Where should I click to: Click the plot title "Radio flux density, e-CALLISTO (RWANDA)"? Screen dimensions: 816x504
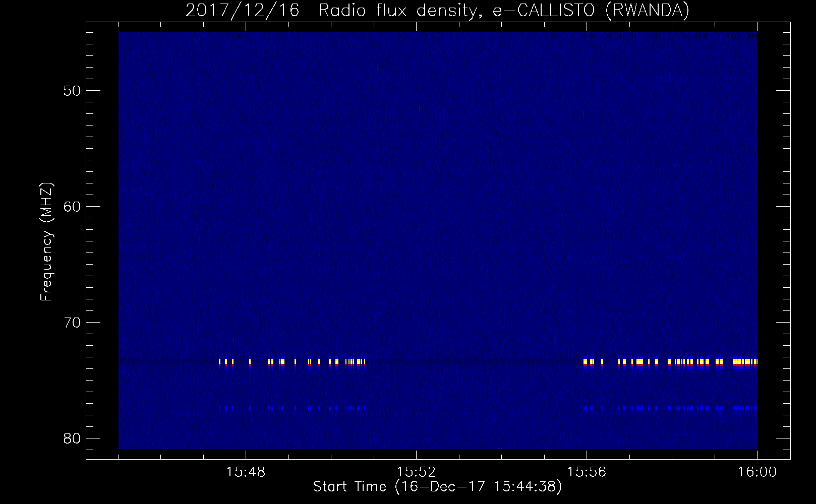coord(504,10)
